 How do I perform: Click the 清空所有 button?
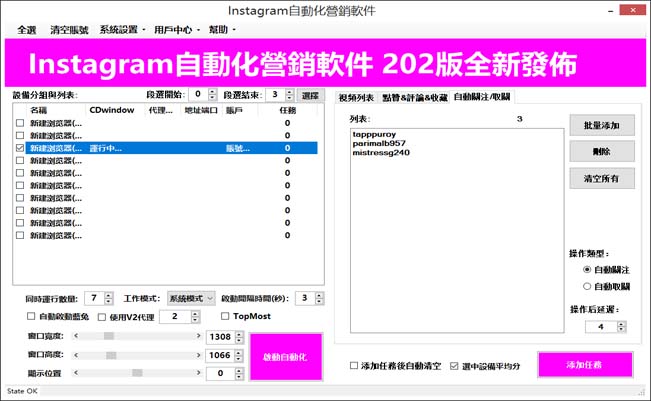602,178
